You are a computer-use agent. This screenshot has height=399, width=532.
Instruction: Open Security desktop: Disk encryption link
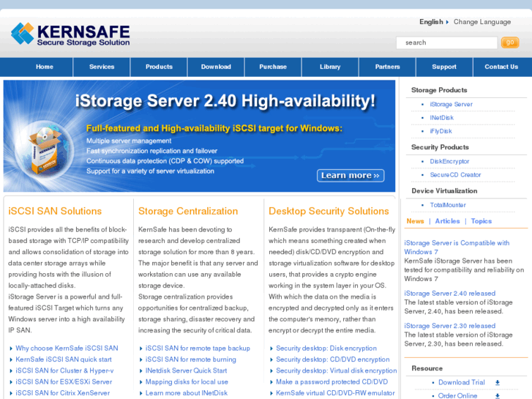pyautogui.click(x=326, y=348)
